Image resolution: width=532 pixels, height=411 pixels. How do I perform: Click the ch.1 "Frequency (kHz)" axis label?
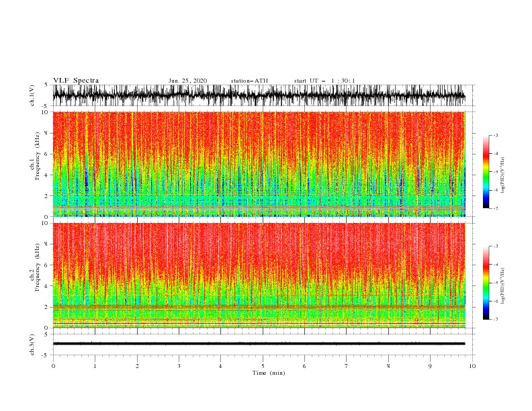[38, 156]
